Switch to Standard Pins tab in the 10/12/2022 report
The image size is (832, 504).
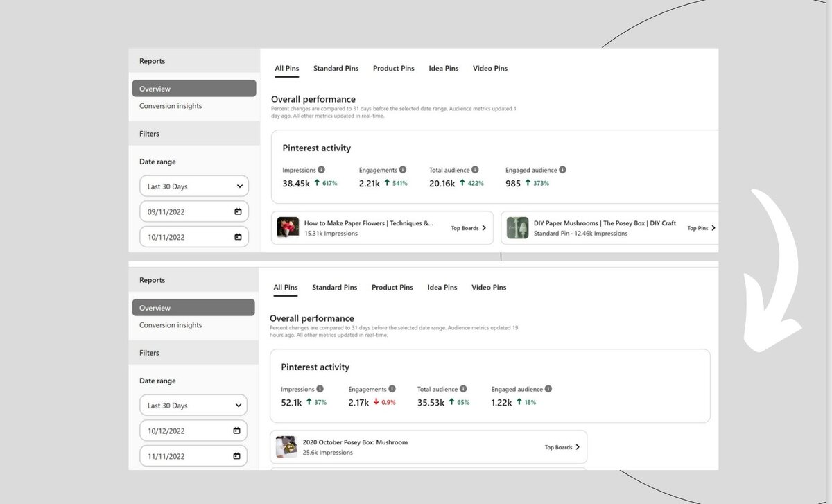(x=334, y=288)
